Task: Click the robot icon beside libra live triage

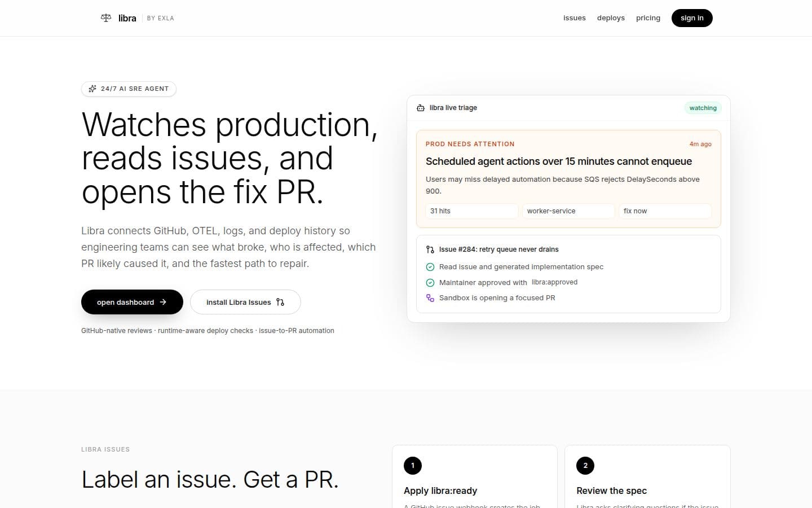Action: pyautogui.click(x=421, y=108)
